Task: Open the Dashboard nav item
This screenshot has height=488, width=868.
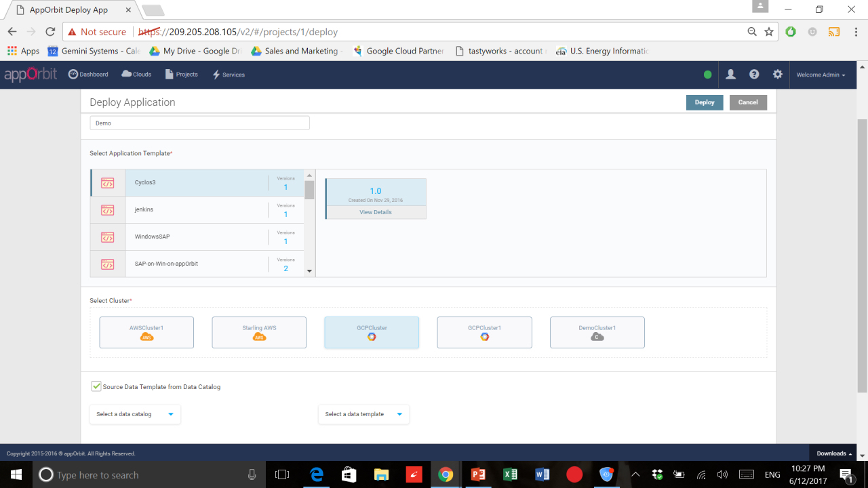Action: point(88,75)
